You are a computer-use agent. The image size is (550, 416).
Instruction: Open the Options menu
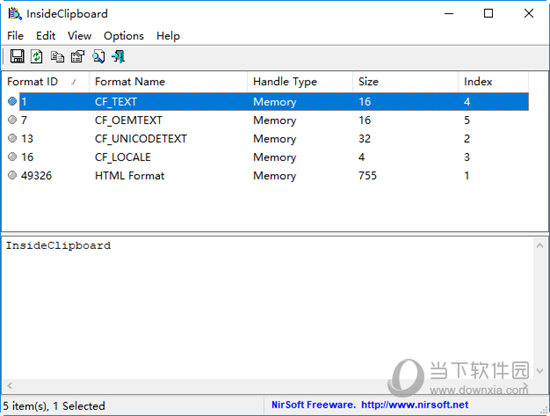123,36
